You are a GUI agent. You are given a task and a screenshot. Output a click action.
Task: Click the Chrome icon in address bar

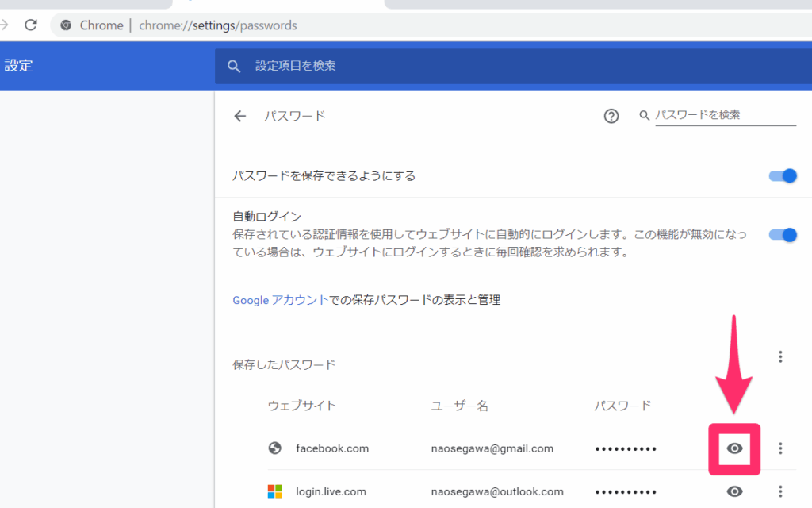[x=67, y=25]
